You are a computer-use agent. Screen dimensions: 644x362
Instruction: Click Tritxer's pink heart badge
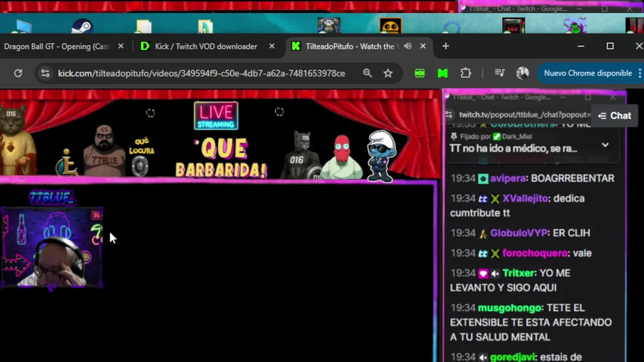click(x=483, y=274)
